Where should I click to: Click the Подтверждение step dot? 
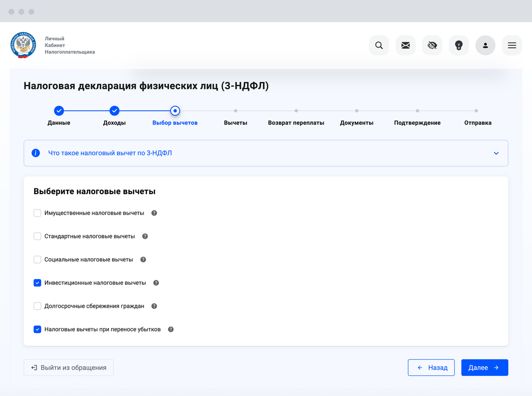point(417,111)
